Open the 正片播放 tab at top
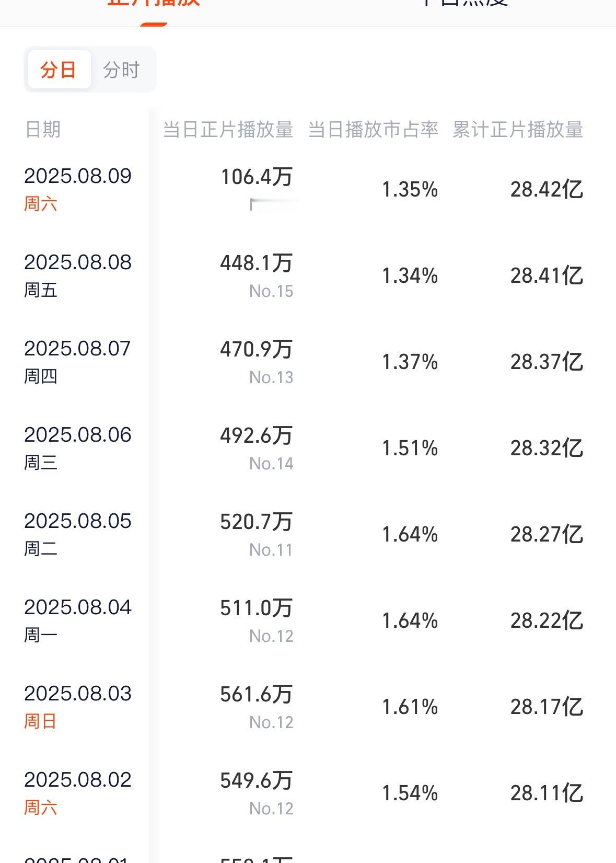Viewport: 616px width, 863px height. (x=154, y=3)
